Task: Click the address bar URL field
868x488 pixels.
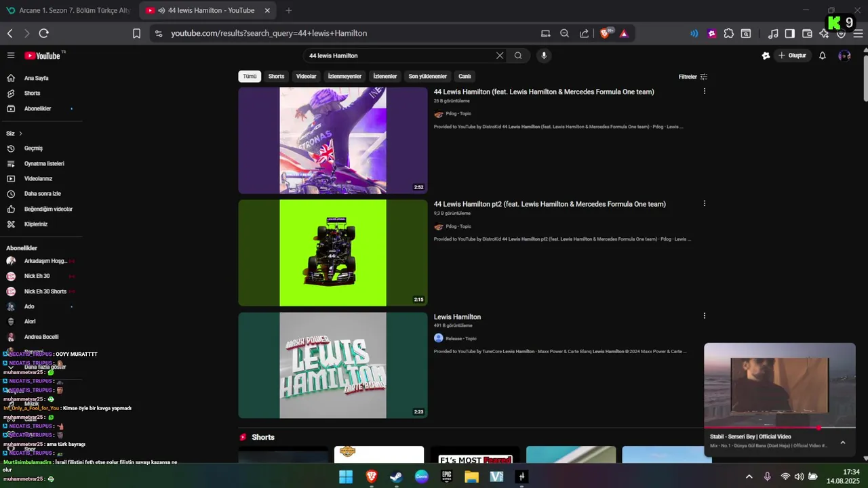Action: point(353,33)
